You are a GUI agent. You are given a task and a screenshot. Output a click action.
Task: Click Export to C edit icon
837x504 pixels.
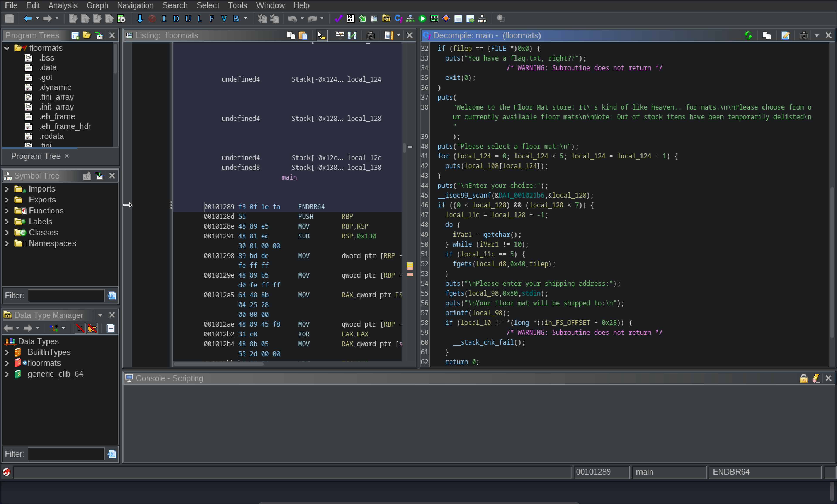(x=785, y=35)
